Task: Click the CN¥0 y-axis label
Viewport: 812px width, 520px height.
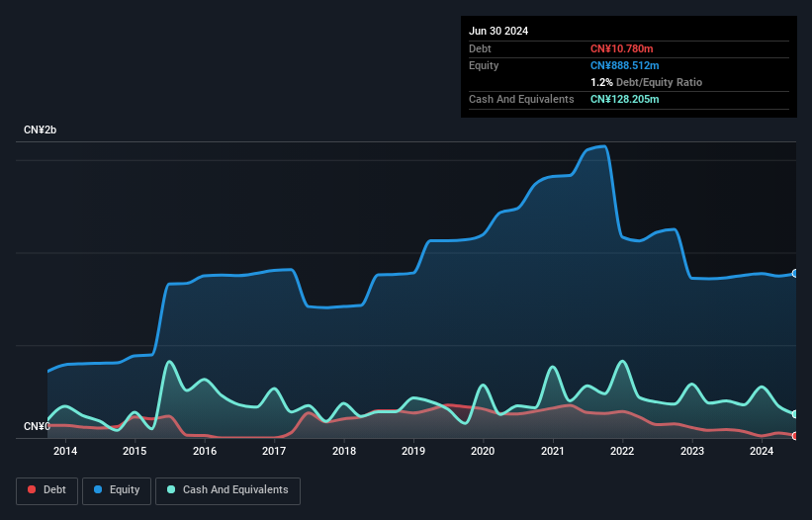Action: (x=37, y=426)
